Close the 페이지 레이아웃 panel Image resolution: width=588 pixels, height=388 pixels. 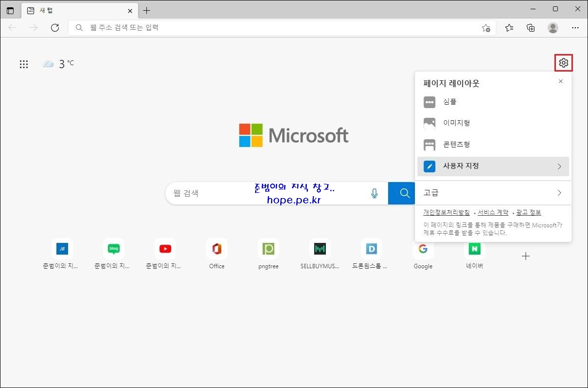pyautogui.click(x=561, y=81)
